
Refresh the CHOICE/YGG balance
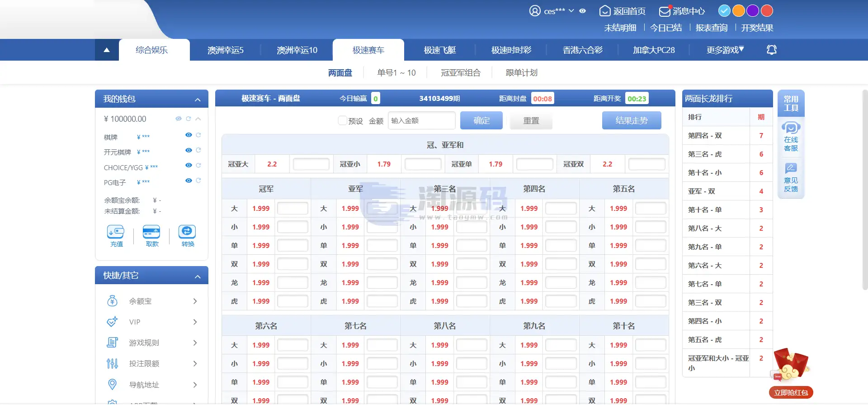click(x=198, y=165)
